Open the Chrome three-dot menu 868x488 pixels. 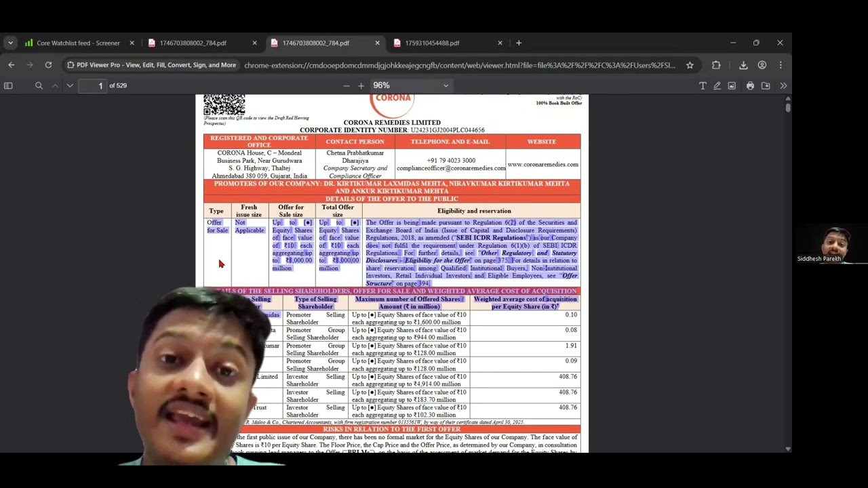point(781,65)
